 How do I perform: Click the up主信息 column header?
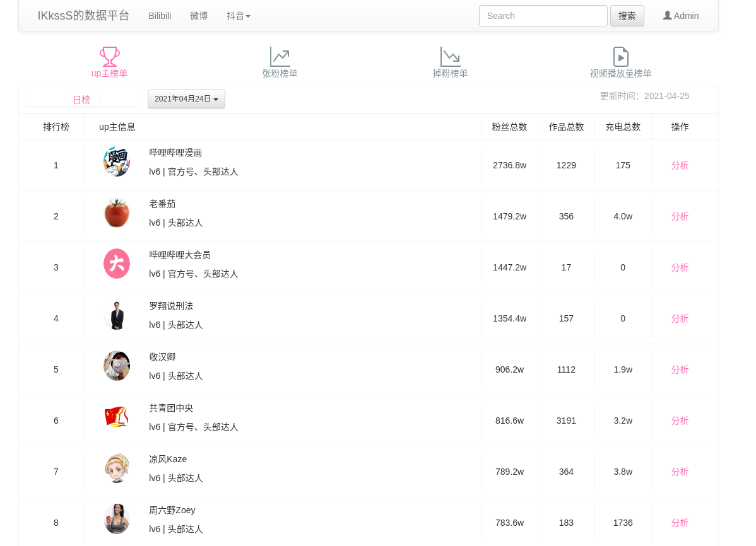tap(117, 127)
